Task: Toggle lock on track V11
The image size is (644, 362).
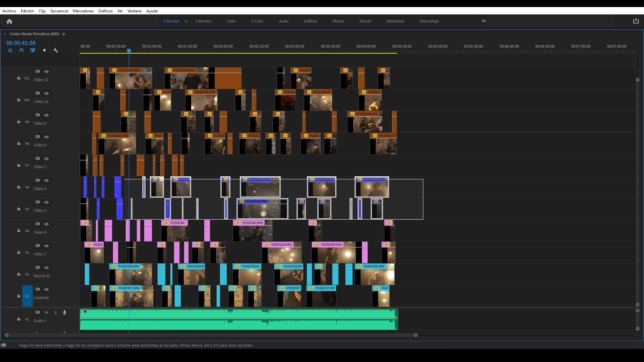Action: (18, 78)
